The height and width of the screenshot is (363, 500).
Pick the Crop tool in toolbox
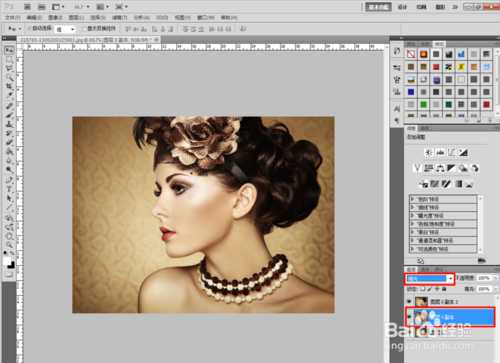(x=9, y=87)
